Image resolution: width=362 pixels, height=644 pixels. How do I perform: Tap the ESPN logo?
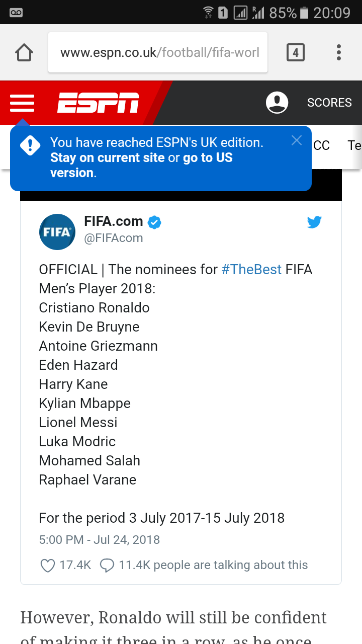pyautogui.click(x=98, y=103)
